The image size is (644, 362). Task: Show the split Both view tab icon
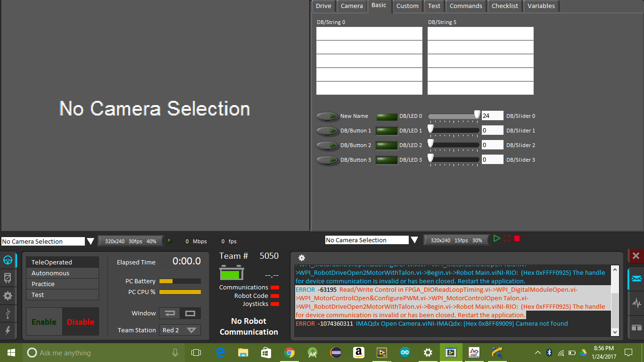click(636, 327)
